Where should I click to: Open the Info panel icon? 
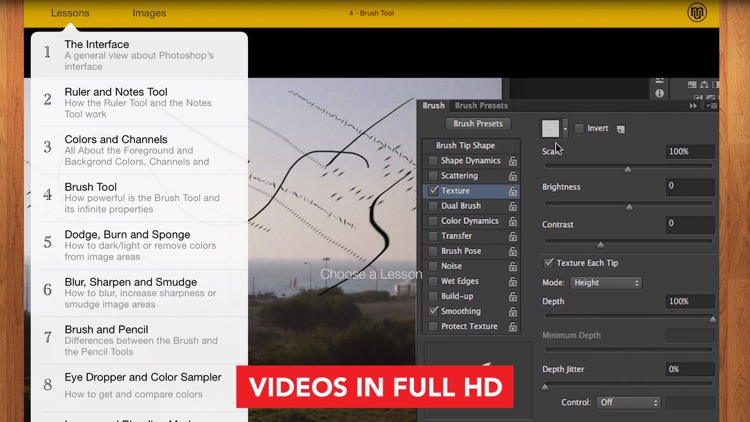click(x=660, y=93)
